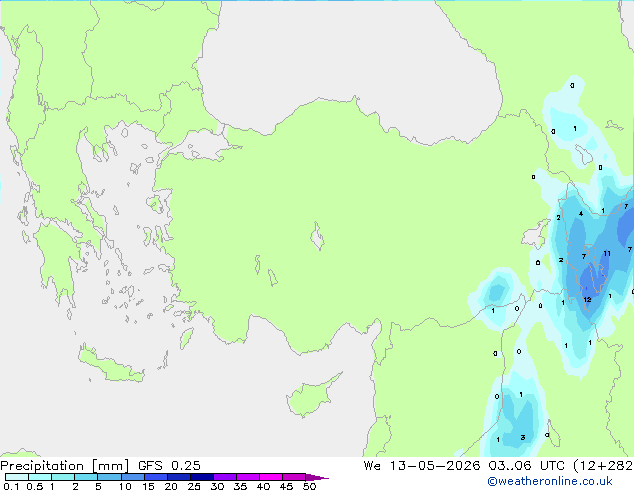634x490 pixels.
Task: Select the forecast date '13-05-2026' text
Action: click(435, 466)
